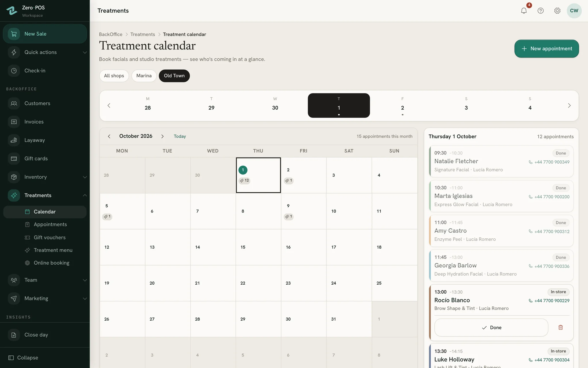
Task: Mark Rocío Blanco appointment Done
Action: [x=491, y=327]
